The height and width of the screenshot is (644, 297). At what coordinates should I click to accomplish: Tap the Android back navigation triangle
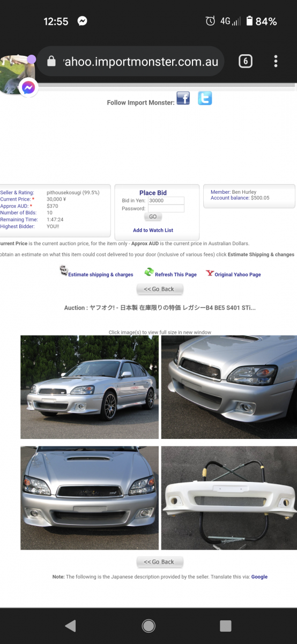click(70, 626)
